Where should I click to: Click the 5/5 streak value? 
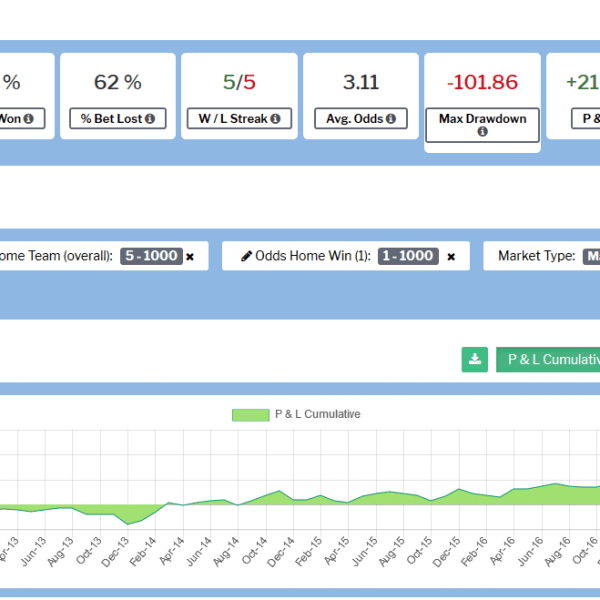click(x=239, y=82)
